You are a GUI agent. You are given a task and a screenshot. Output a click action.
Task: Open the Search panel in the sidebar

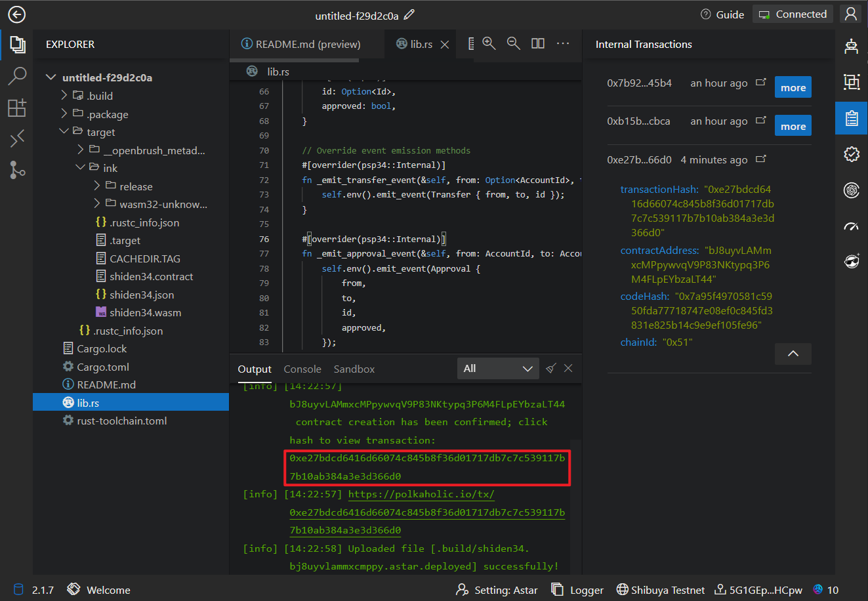(17, 76)
